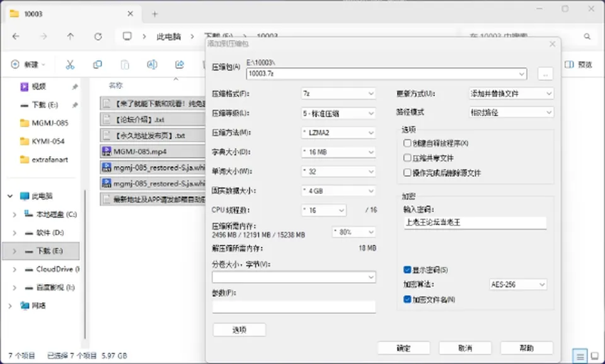Confirm compression with 确定 button

pos(403,348)
